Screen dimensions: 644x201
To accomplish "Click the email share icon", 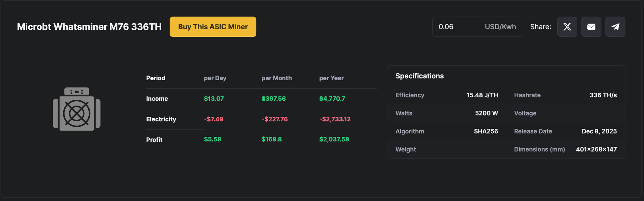I will 591,27.
